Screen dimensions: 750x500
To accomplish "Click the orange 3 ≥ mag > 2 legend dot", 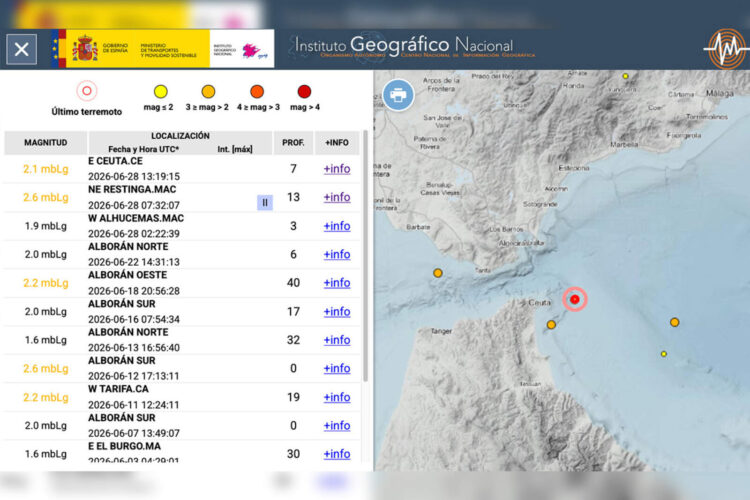I will click(x=208, y=91).
